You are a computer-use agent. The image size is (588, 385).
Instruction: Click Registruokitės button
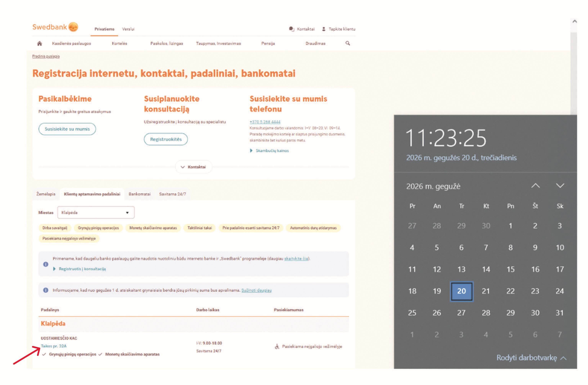(x=166, y=139)
